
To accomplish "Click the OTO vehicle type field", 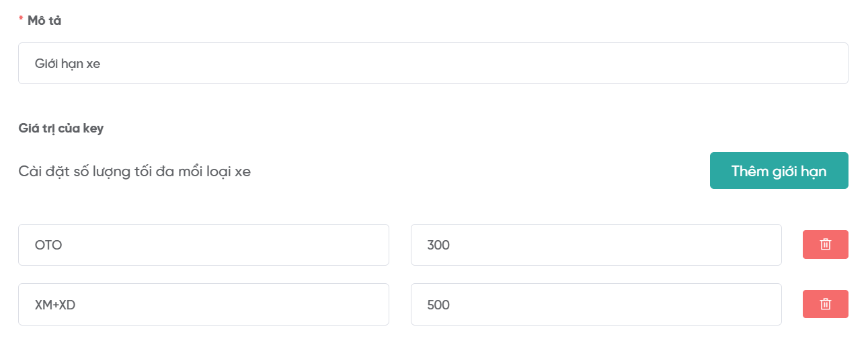I will [203, 245].
